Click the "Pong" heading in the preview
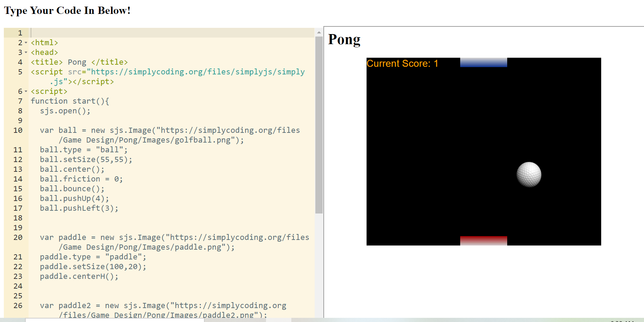This screenshot has width=644, height=322. [344, 40]
